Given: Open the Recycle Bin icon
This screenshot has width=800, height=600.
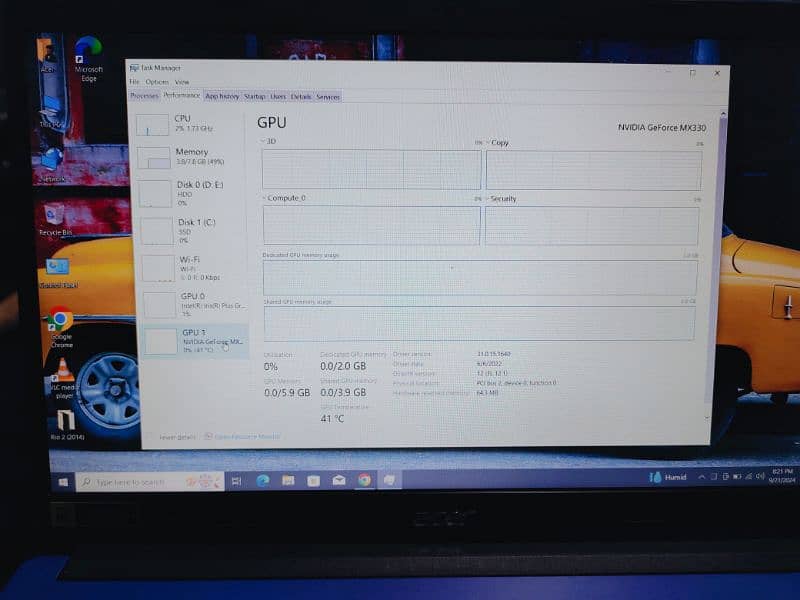Looking at the screenshot, I should pyautogui.click(x=54, y=214).
